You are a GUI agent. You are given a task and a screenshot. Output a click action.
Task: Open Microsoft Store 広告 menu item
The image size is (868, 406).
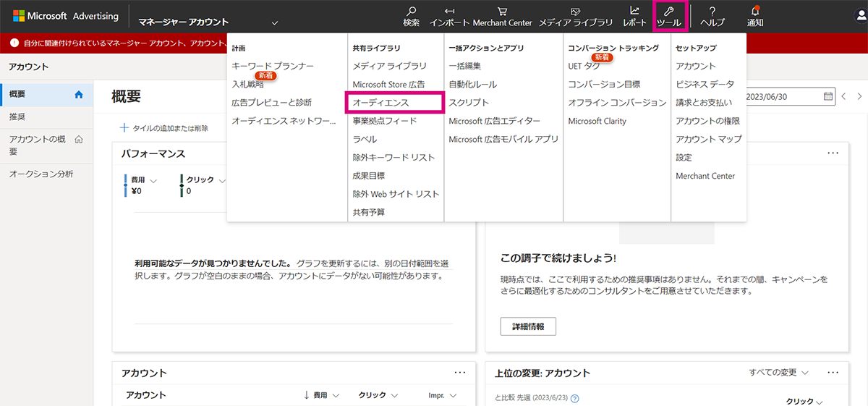(x=388, y=85)
